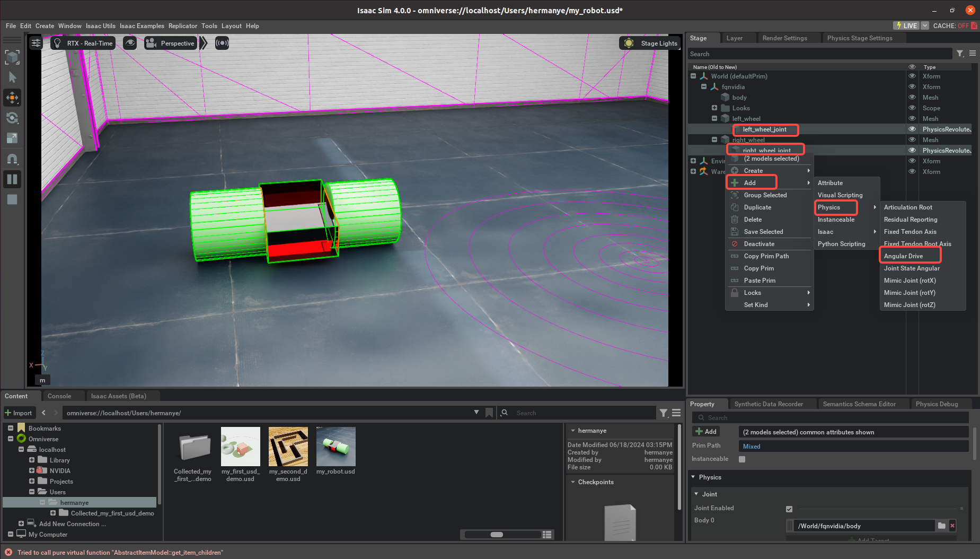Select Articulation Root in Physics submenu

(908, 207)
